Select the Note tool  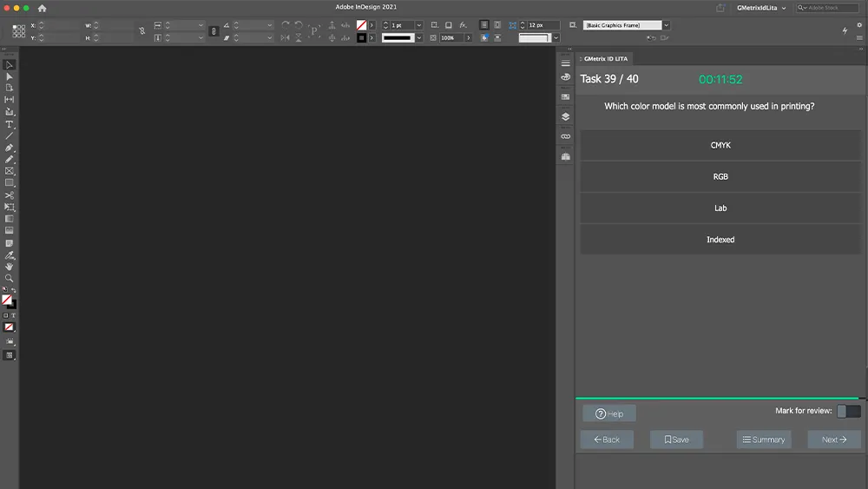click(x=10, y=243)
